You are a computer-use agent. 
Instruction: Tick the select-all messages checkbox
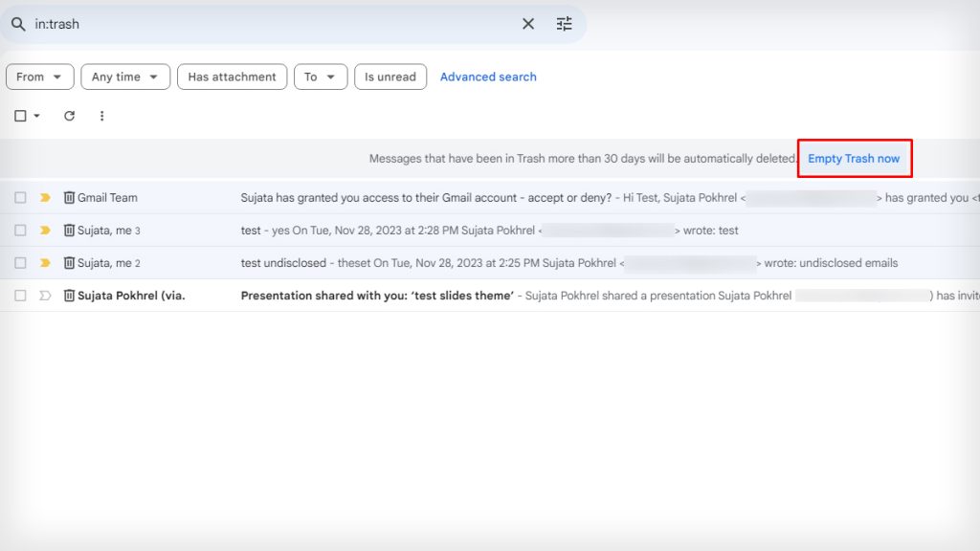20,115
